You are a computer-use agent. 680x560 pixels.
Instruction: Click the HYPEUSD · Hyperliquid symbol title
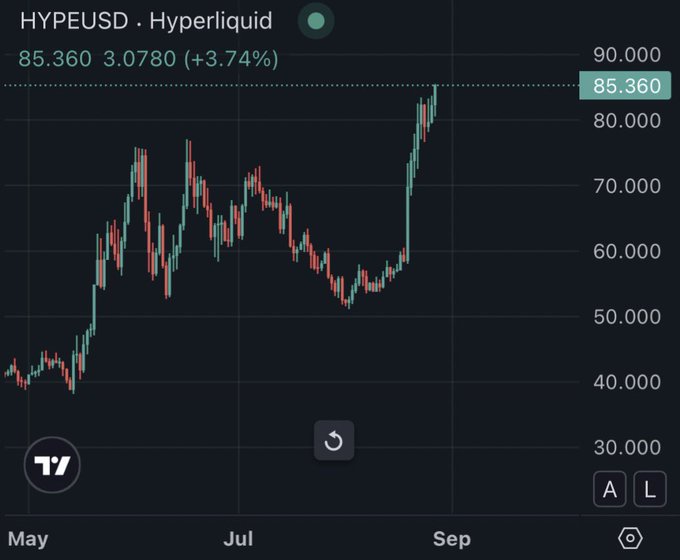point(146,20)
